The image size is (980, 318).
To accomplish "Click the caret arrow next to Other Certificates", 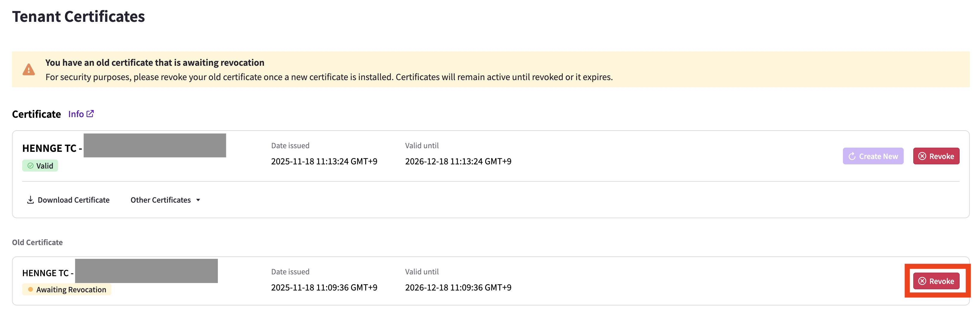I will (x=198, y=200).
